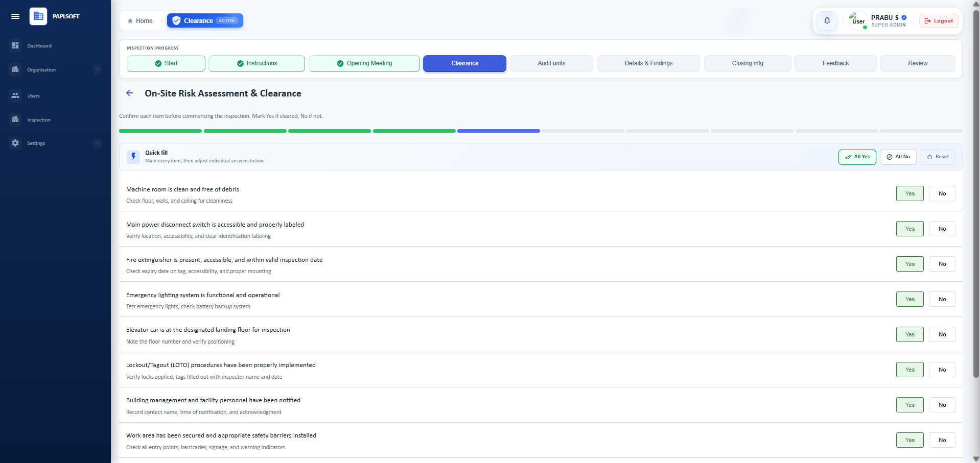
Task: Open the Feedback step
Action: tap(835, 63)
